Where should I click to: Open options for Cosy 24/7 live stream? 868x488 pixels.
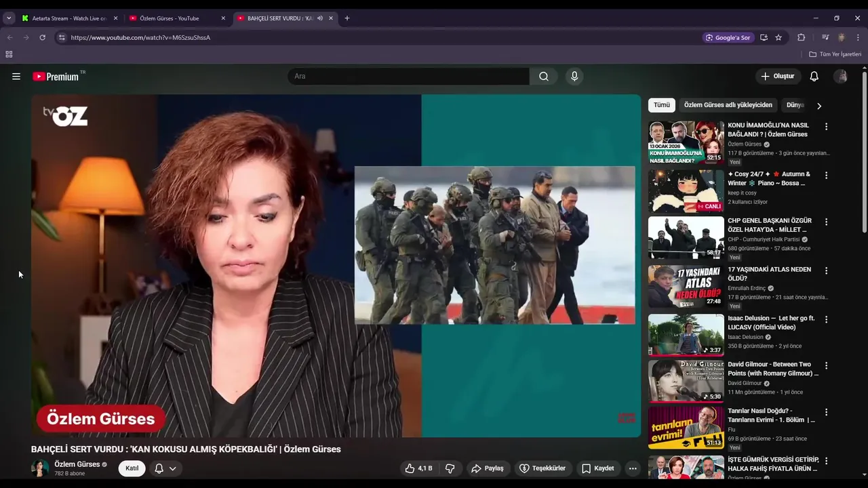[826, 176]
